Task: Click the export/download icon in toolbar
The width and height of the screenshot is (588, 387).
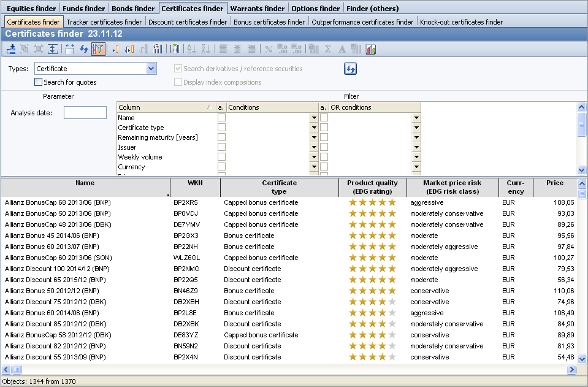Action: (x=11, y=50)
